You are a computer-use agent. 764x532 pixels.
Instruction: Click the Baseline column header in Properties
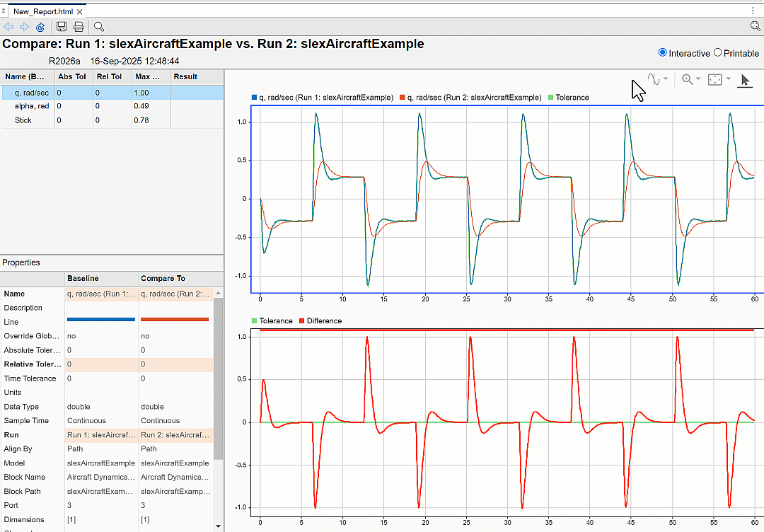click(x=102, y=279)
